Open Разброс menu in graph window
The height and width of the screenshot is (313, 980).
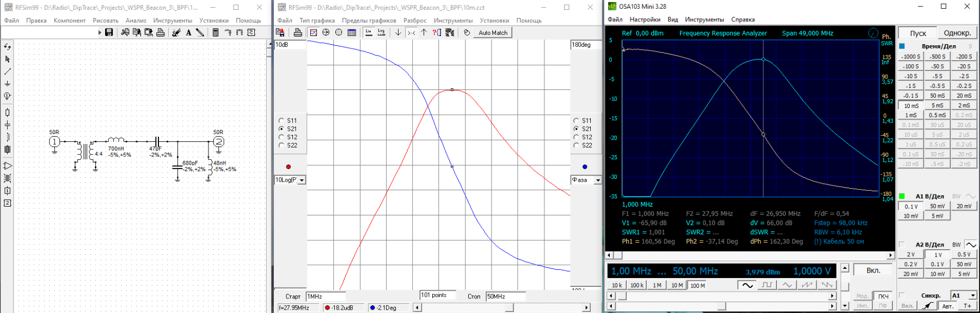pyautogui.click(x=415, y=21)
